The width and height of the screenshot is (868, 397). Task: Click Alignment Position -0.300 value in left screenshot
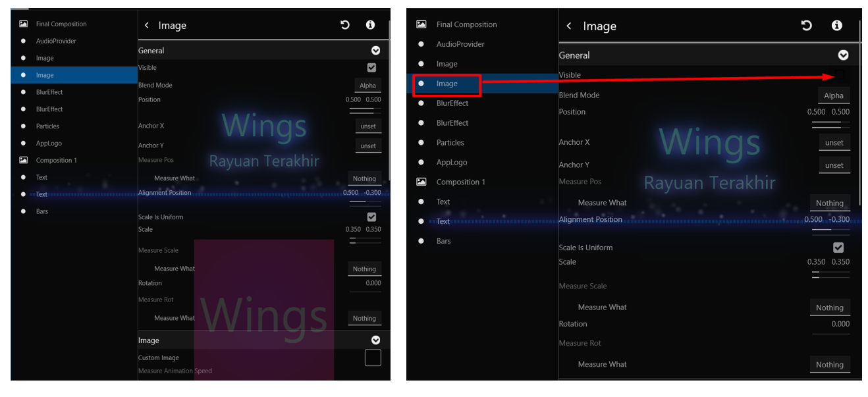pyautogui.click(x=373, y=193)
